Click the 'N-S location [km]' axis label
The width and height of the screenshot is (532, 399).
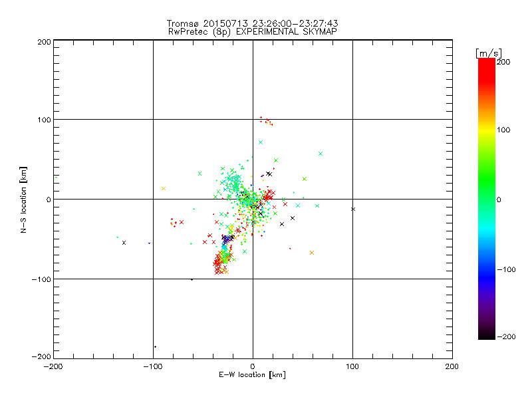pos(23,199)
